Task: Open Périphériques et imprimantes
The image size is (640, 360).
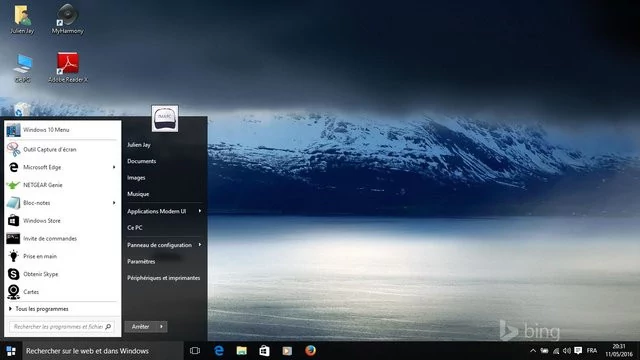Action: tap(164, 278)
